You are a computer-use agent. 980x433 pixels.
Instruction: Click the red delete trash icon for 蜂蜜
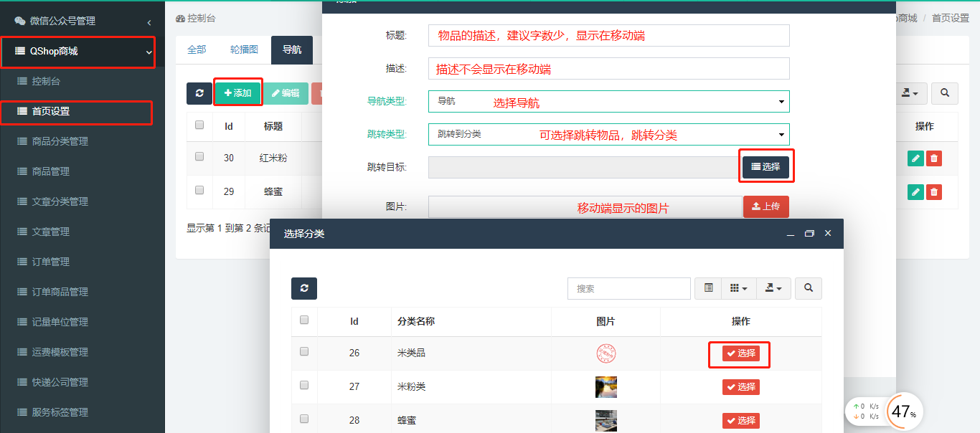[x=933, y=192]
